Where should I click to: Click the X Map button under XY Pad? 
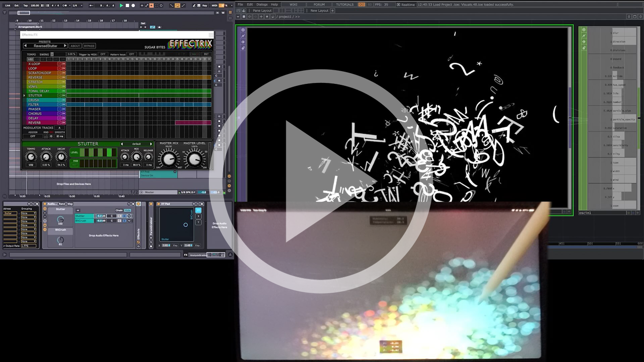click(x=175, y=246)
